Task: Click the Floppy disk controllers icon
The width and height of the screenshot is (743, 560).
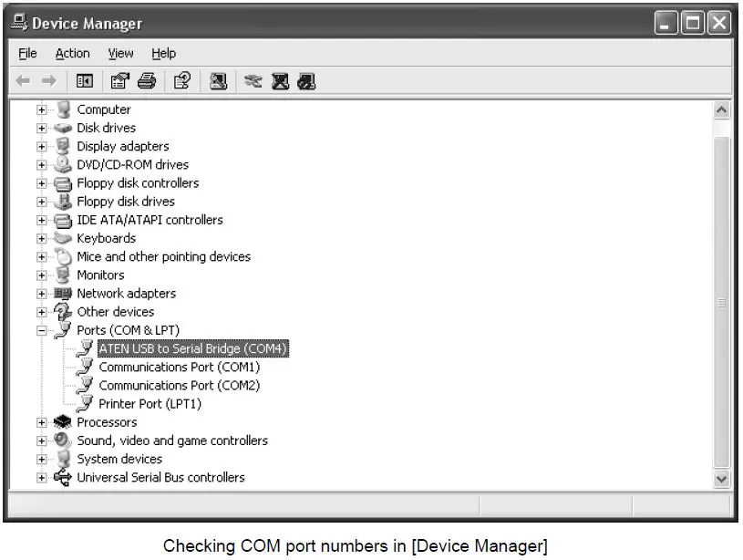Action: 63,183
